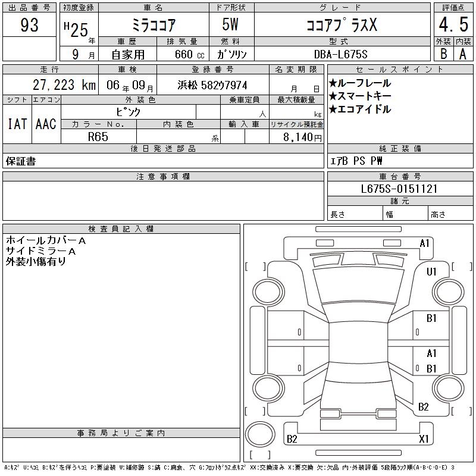Click the car name "ミラココア"
This screenshot has width=476, height=476.
154,25
